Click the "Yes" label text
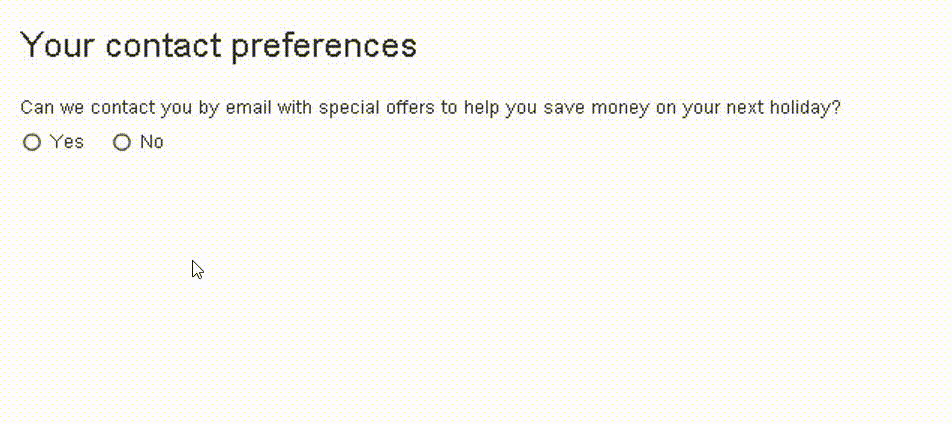 click(67, 142)
